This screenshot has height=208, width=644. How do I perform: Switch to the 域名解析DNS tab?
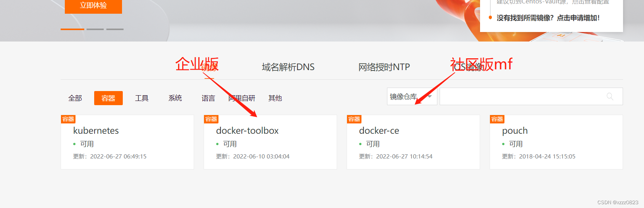point(288,67)
